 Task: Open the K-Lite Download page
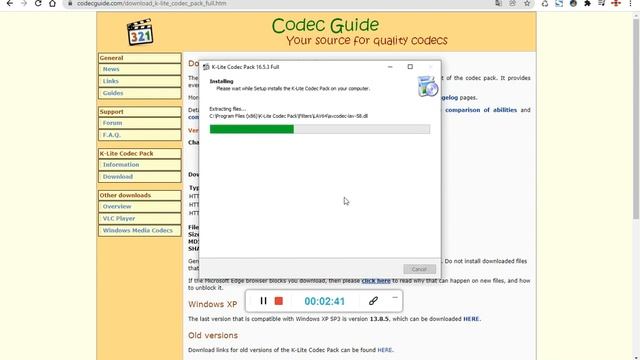(x=140, y=177)
